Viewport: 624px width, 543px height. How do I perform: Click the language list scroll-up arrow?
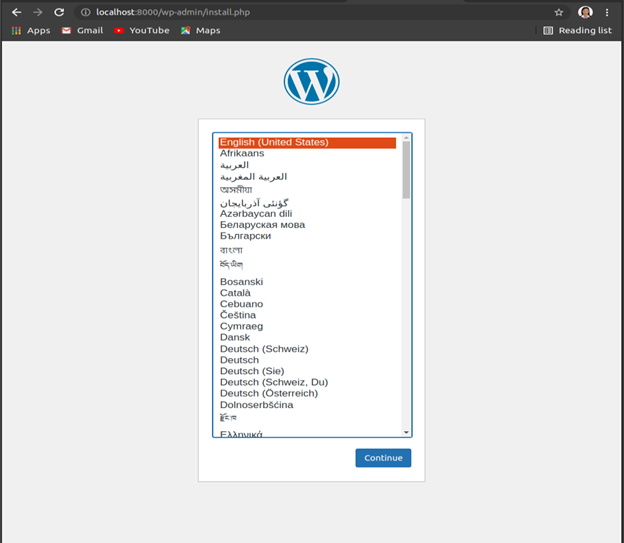[406, 138]
